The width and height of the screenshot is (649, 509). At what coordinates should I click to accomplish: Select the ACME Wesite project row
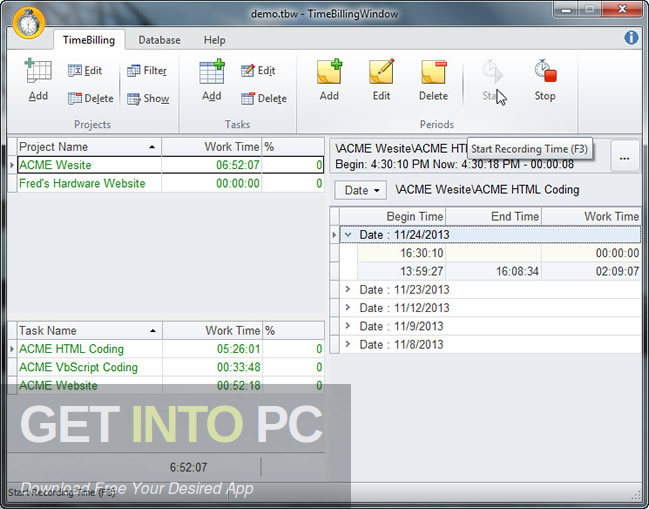(171, 165)
